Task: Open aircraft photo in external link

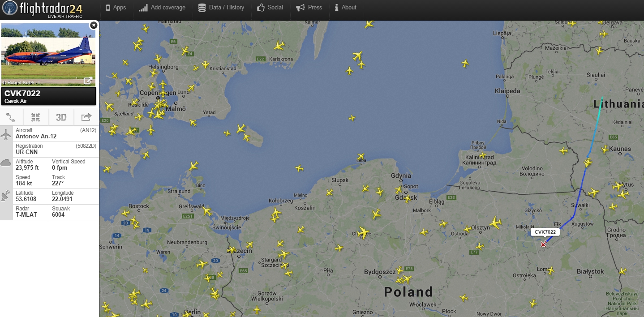Action: click(88, 81)
